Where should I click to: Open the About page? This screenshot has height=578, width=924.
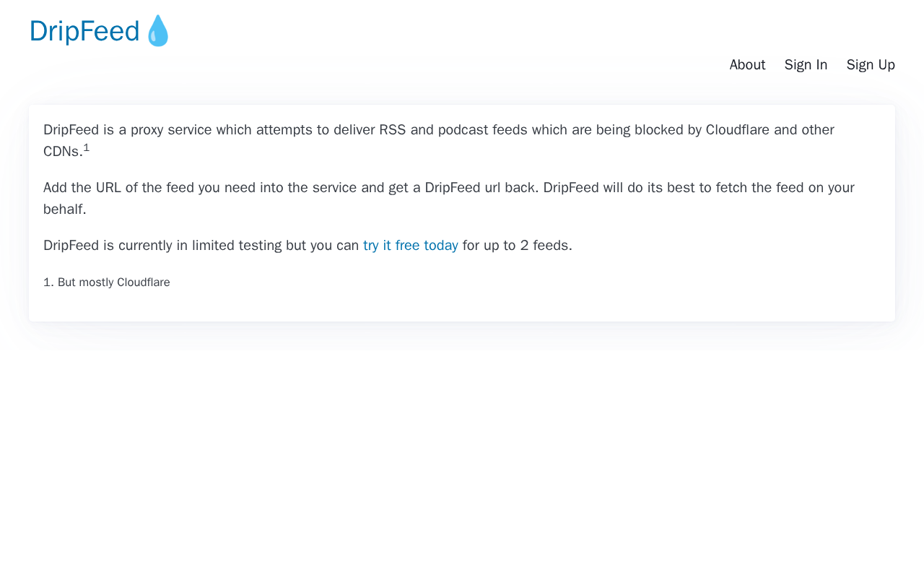click(x=747, y=65)
